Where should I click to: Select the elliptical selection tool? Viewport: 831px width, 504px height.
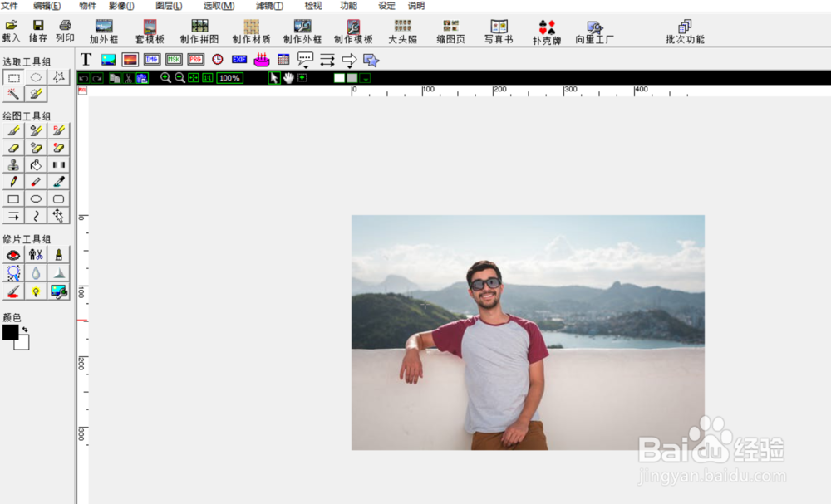tap(36, 77)
